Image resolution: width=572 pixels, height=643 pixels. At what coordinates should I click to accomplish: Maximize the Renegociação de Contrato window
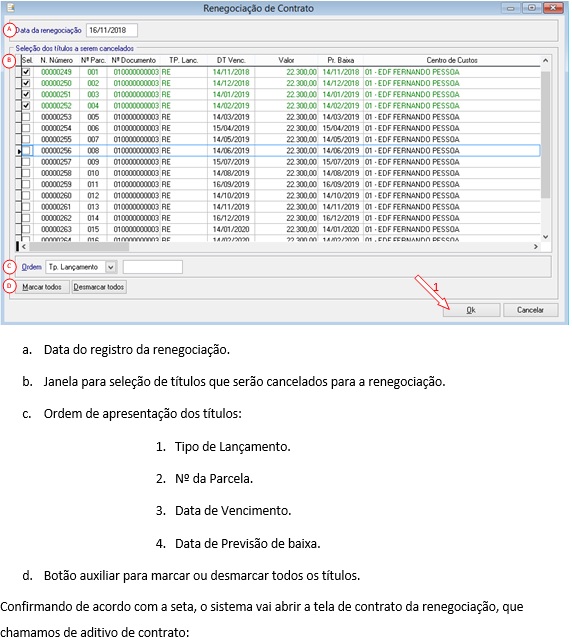point(531,8)
